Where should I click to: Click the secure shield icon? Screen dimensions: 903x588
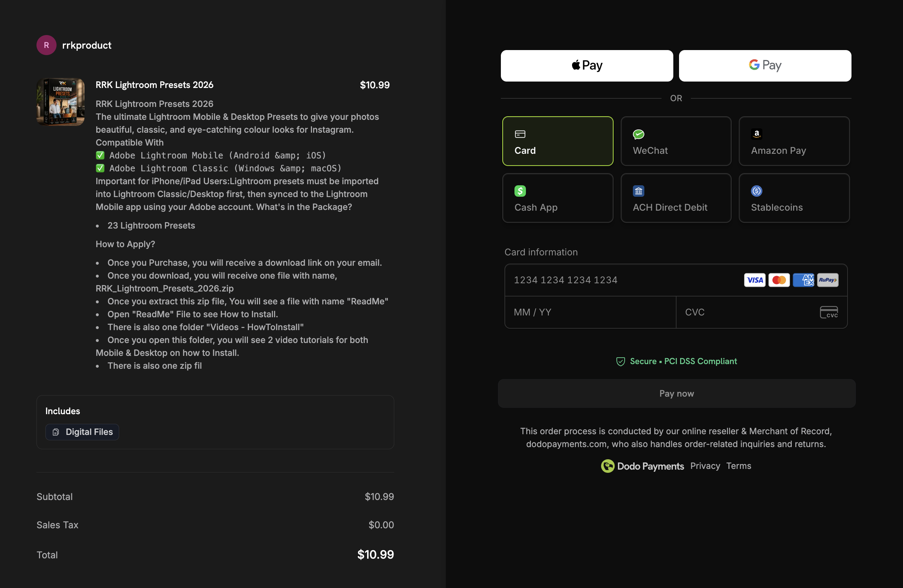click(620, 362)
